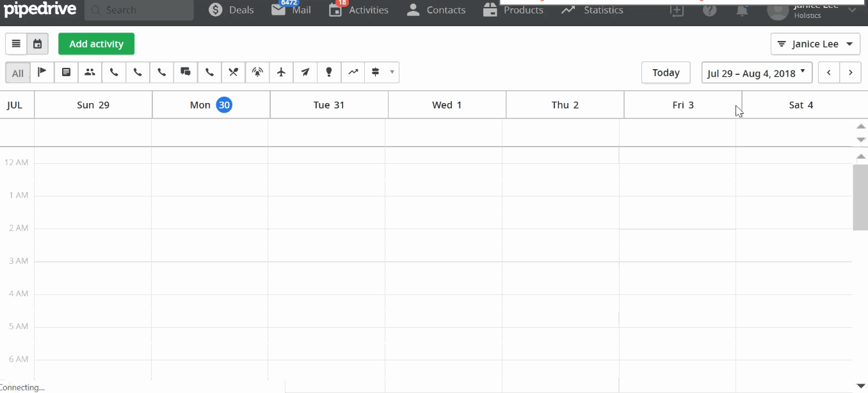Switch to calendar view icon

(x=37, y=44)
